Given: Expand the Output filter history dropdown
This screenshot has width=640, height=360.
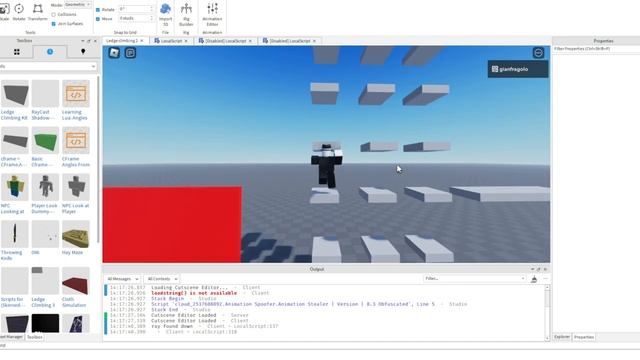Looking at the screenshot, I should pyautogui.click(x=523, y=278).
